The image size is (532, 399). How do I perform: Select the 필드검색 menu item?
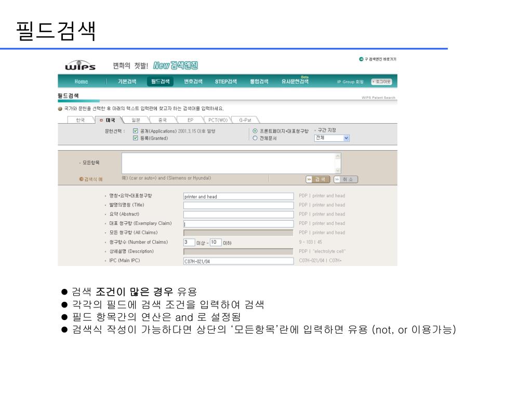[x=160, y=82]
